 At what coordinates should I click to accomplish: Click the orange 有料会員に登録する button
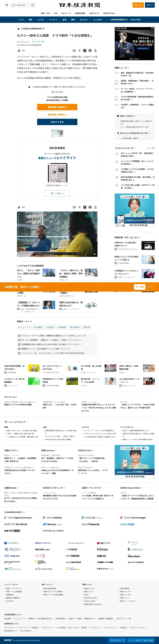tap(57, 107)
